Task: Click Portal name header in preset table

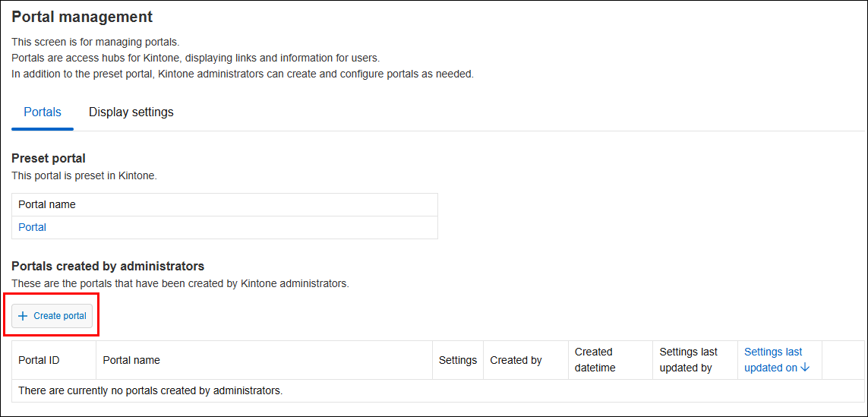Action: coord(47,204)
